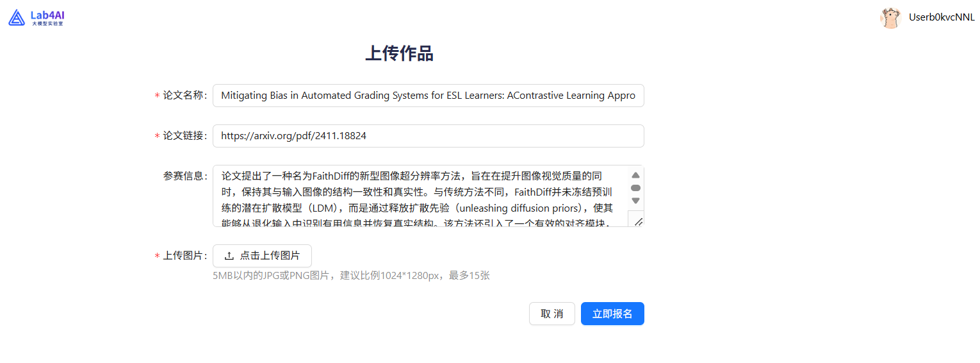The width and height of the screenshot is (980, 363).
Task: Click the textarea scrollbar thumb
Action: (x=635, y=188)
